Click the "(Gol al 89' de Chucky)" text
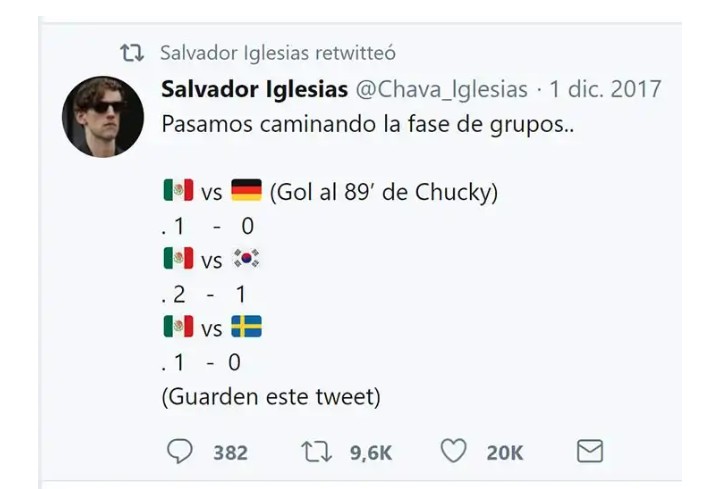 click(x=383, y=191)
